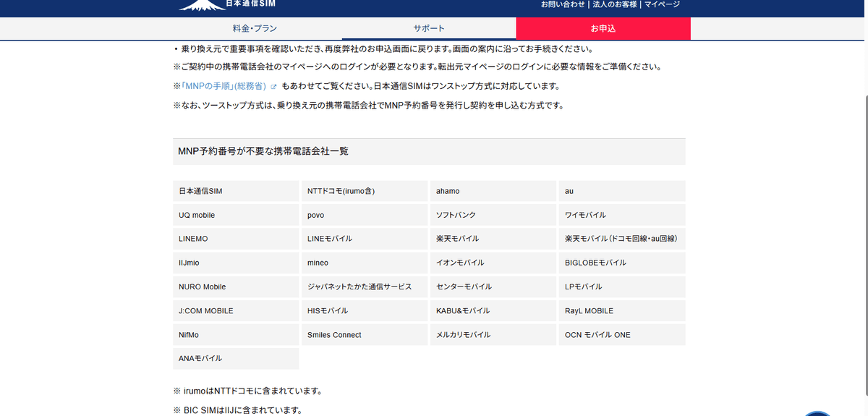
Task: Follow the 「MNPの手順」(総務省) link
Action: (x=224, y=87)
